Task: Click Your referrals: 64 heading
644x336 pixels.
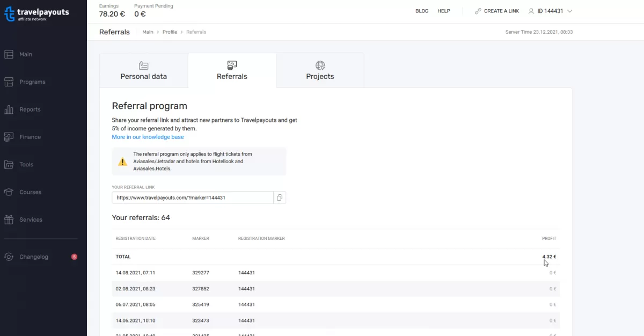Action: [x=141, y=217]
